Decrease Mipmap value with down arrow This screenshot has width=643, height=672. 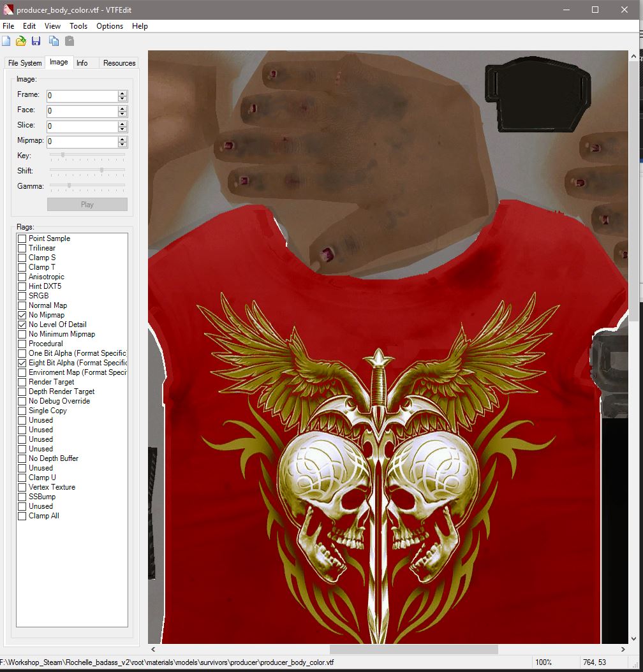coord(122,145)
